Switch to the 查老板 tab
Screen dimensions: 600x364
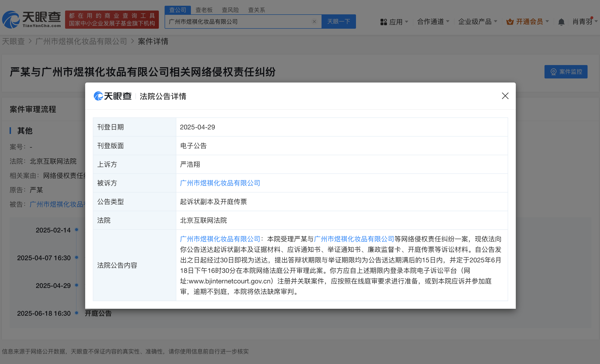click(x=204, y=10)
